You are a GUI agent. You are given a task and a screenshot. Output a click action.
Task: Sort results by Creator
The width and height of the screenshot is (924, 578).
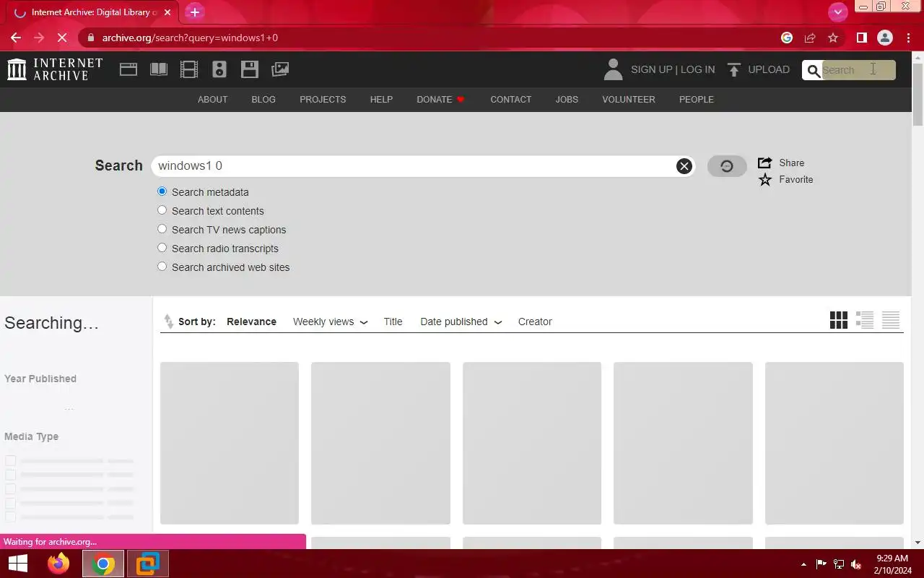click(535, 322)
